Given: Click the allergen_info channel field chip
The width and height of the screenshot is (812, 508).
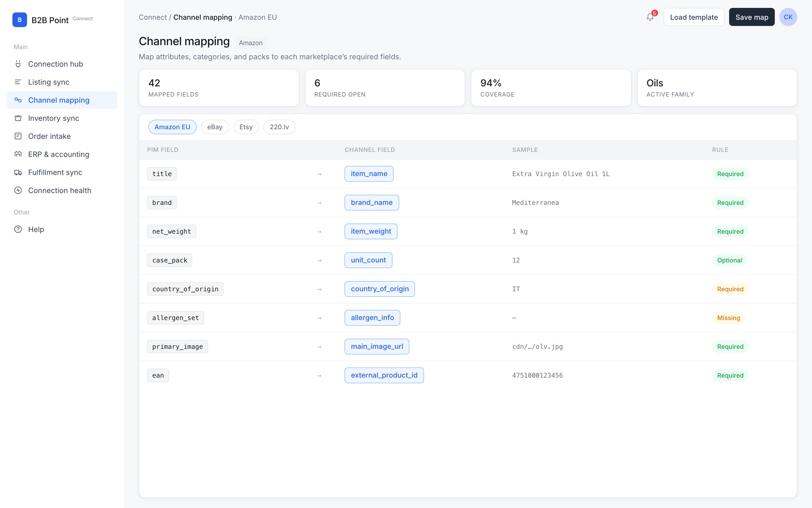Looking at the screenshot, I should [x=372, y=318].
